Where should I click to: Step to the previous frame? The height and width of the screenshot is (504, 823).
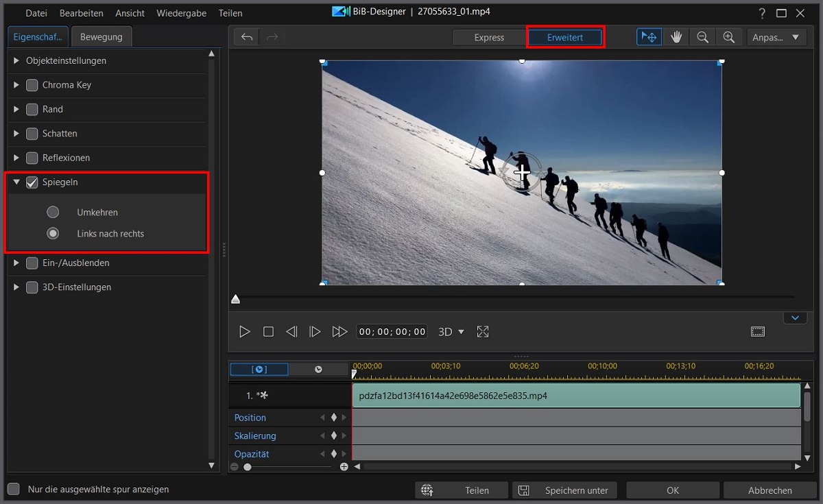291,332
